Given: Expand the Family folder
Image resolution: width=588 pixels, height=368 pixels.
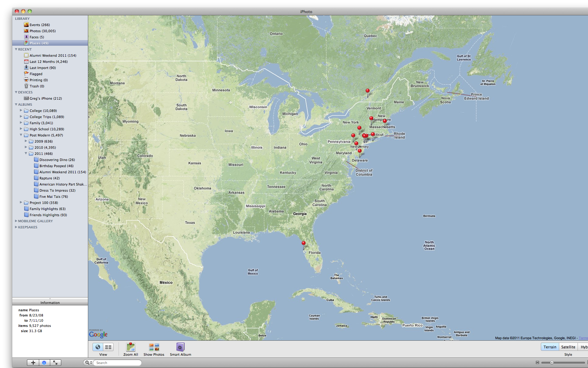Looking at the screenshot, I should [x=21, y=123].
